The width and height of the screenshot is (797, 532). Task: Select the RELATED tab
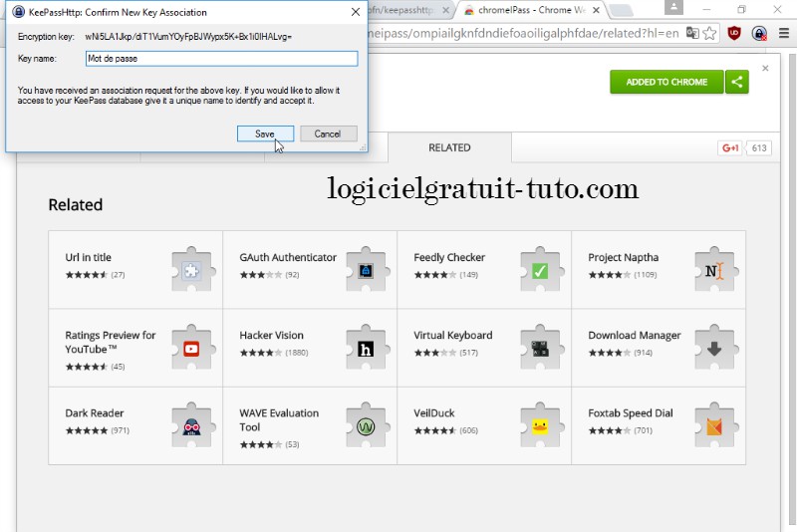(x=450, y=147)
